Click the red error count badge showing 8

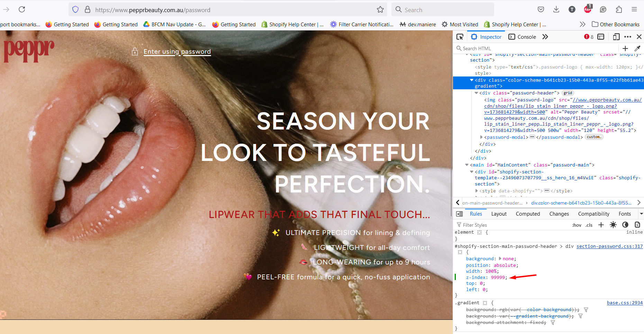click(589, 37)
